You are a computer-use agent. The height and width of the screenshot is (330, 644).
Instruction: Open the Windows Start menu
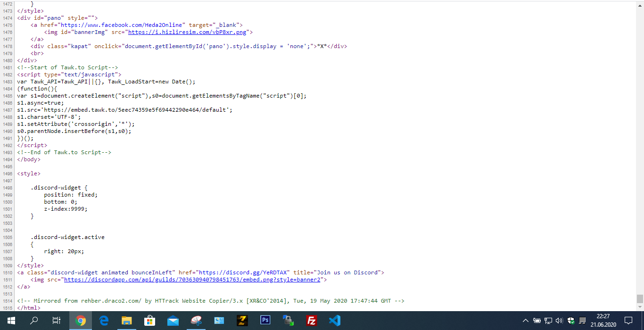pyautogui.click(x=11, y=321)
